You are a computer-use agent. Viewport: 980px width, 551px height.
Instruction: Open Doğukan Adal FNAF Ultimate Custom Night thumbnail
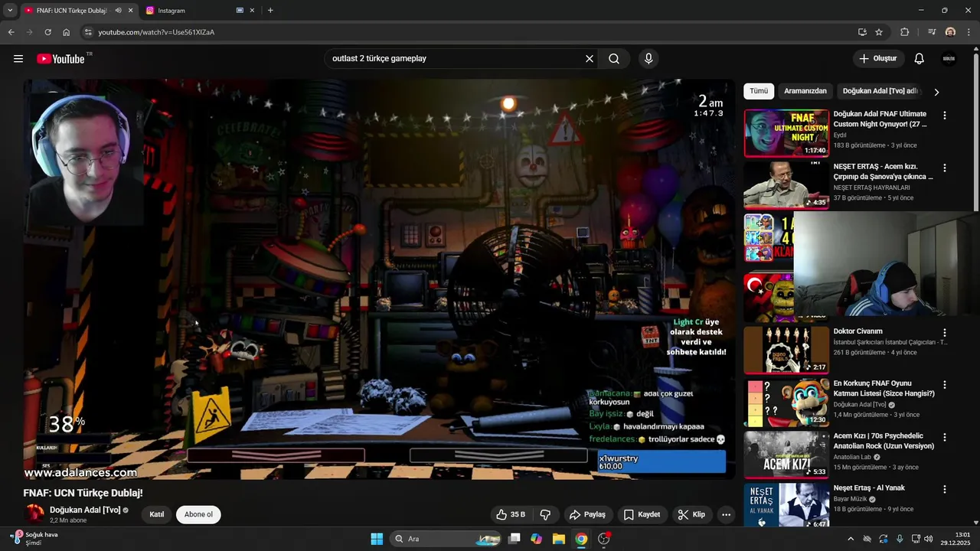pyautogui.click(x=786, y=133)
